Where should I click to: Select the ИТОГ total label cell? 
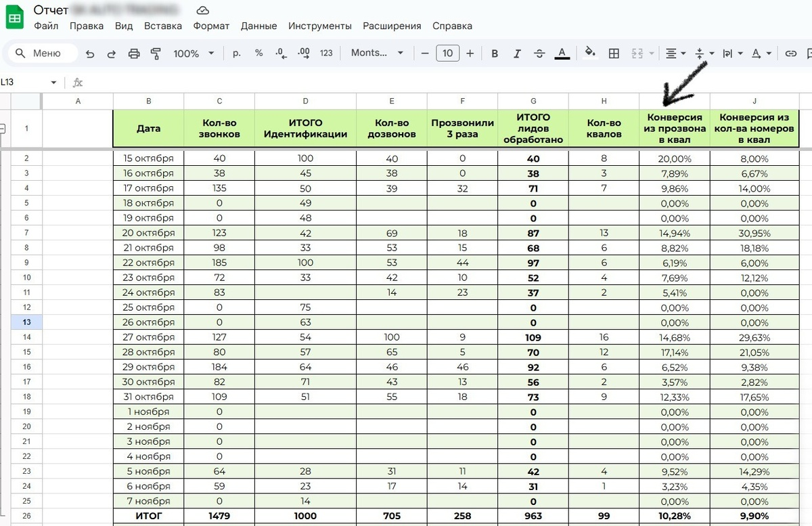148,516
